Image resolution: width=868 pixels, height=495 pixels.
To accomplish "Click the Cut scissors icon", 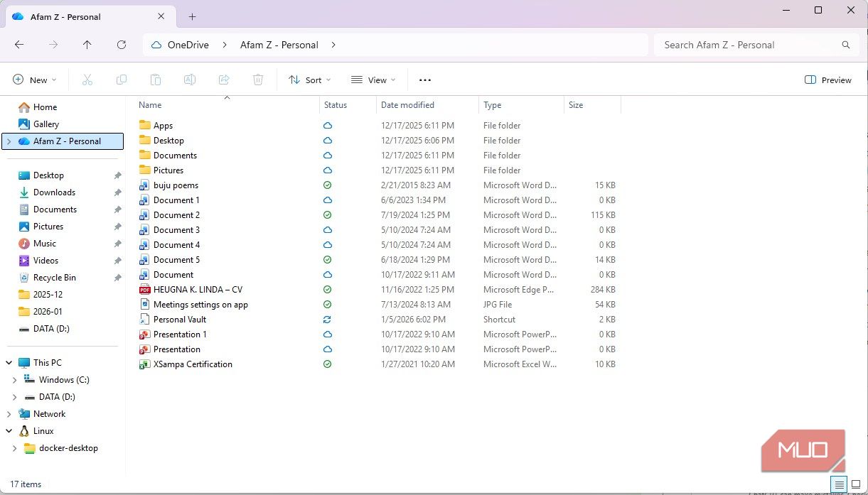I will pyautogui.click(x=87, y=80).
